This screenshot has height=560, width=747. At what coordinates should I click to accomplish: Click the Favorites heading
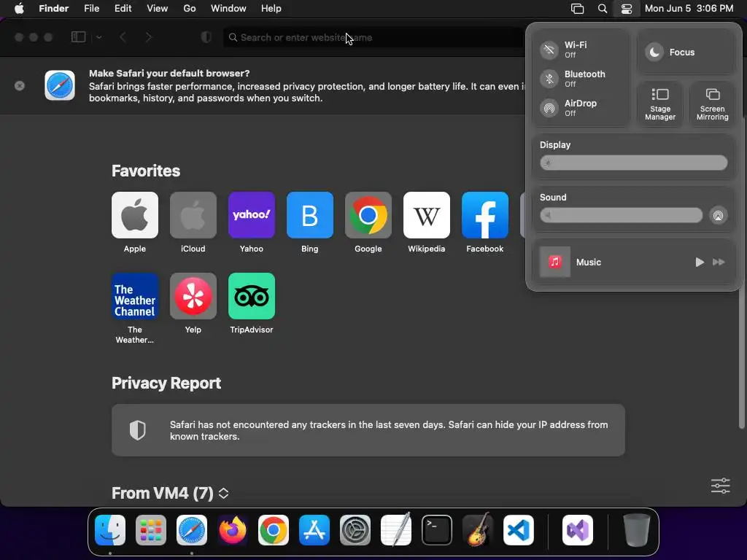point(146,171)
